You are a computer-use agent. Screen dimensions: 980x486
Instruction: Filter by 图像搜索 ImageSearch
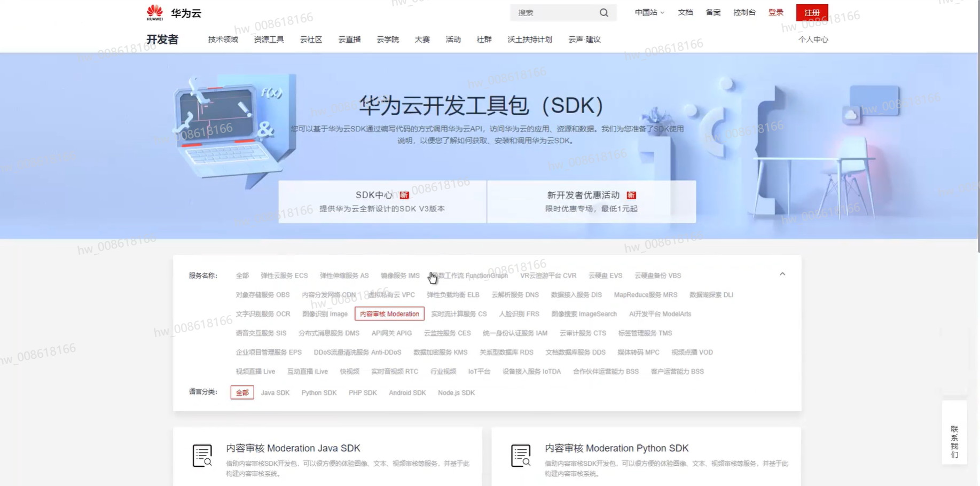[584, 314]
